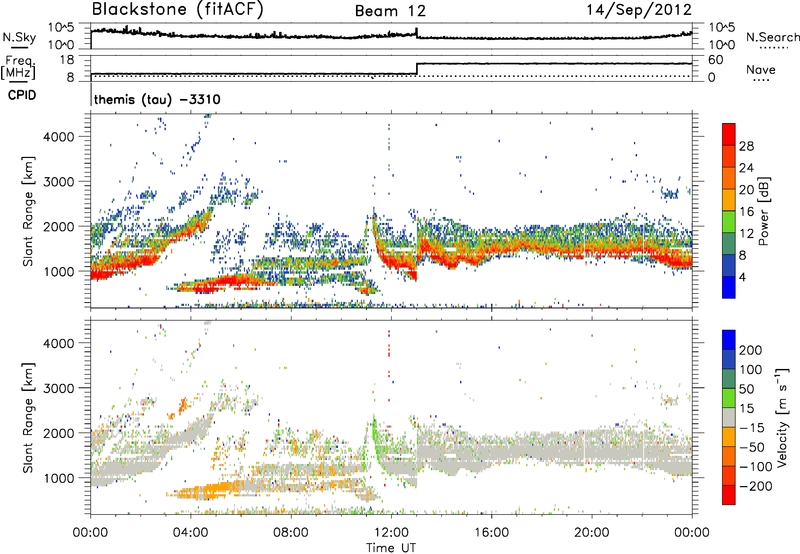Click the 'Velocity [m s-1]' color bar title

pos(782,417)
